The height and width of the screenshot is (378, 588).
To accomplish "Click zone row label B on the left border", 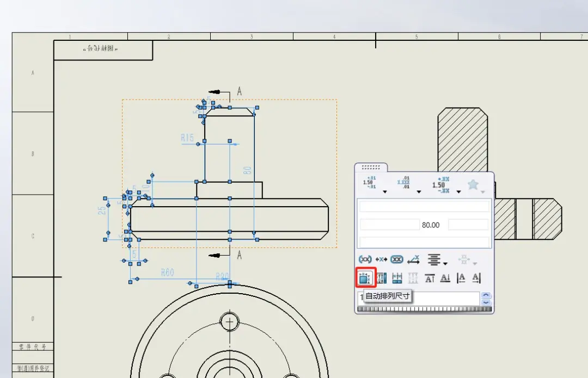I will pyautogui.click(x=33, y=153).
